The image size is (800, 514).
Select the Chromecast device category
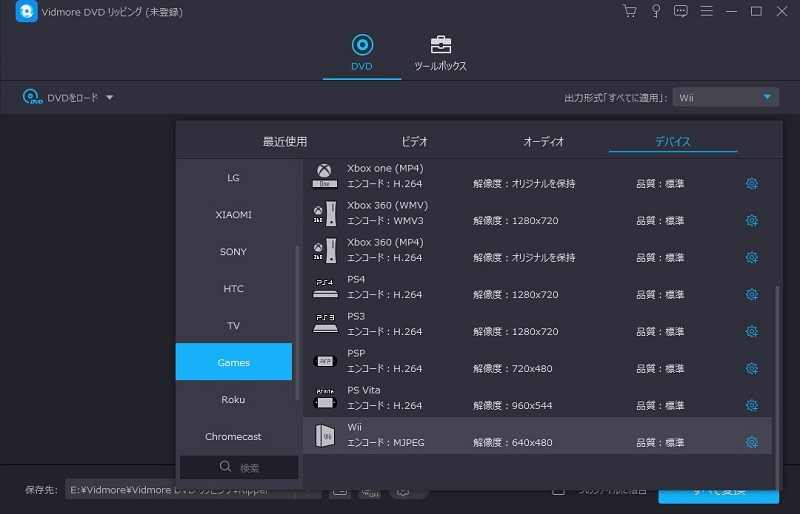[x=234, y=436]
